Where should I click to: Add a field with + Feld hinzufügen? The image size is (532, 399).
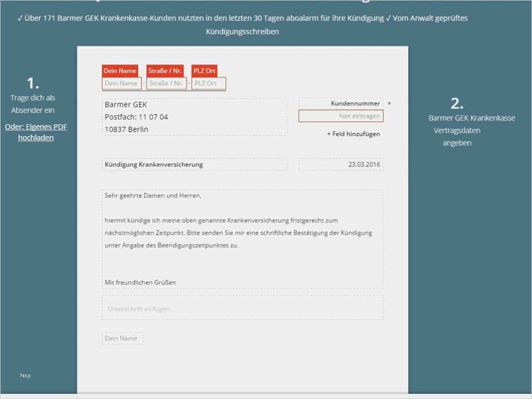[353, 134]
